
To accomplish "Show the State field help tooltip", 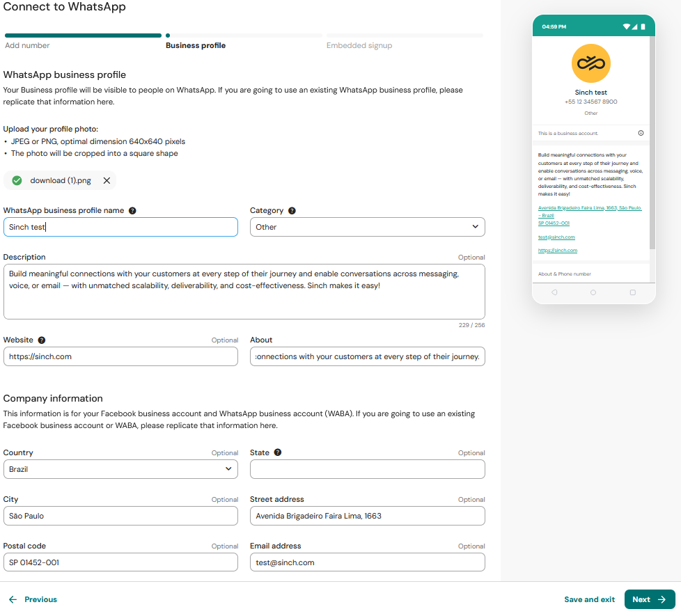I will 278,452.
